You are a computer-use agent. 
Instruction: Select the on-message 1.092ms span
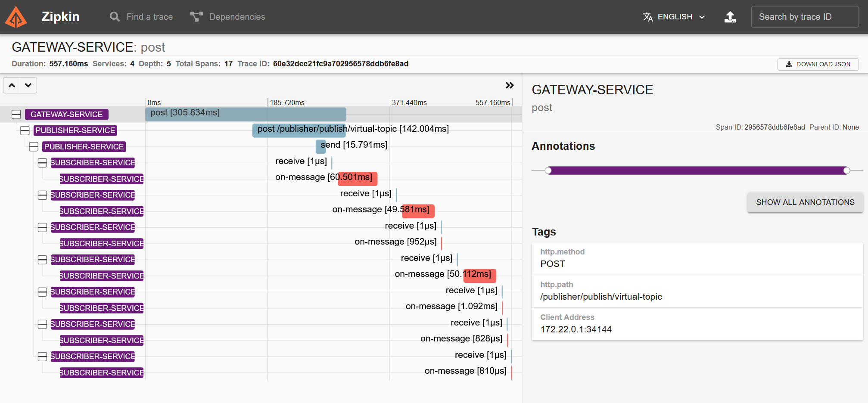click(x=502, y=308)
